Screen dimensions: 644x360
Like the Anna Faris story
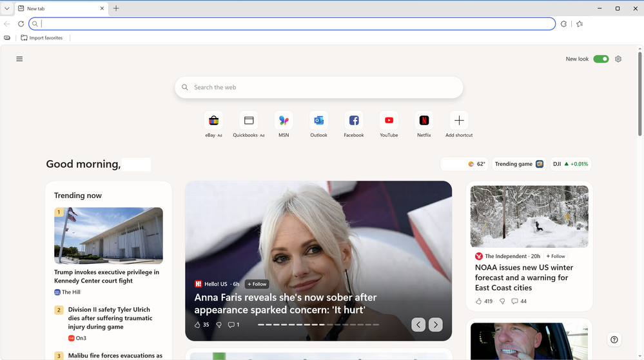(x=202, y=325)
